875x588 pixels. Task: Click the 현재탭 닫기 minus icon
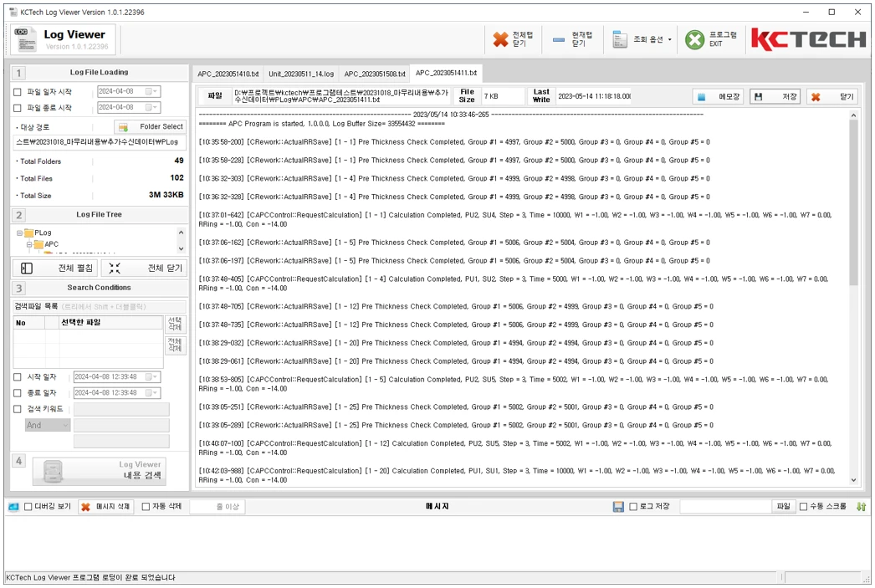[x=559, y=39]
